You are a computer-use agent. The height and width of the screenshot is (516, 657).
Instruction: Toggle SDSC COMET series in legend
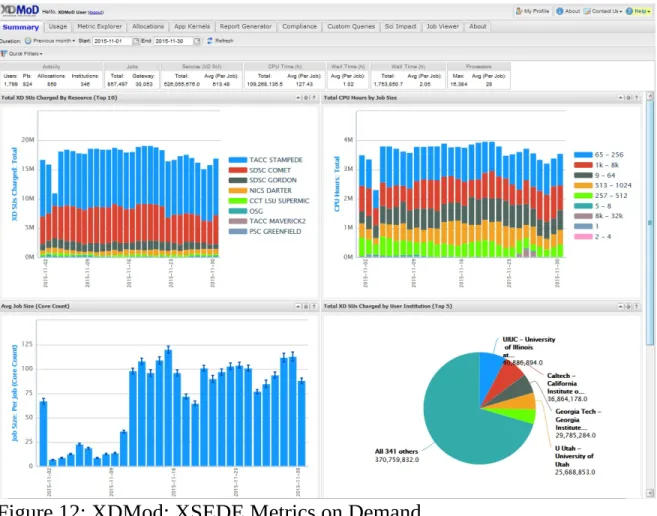(x=260, y=170)
